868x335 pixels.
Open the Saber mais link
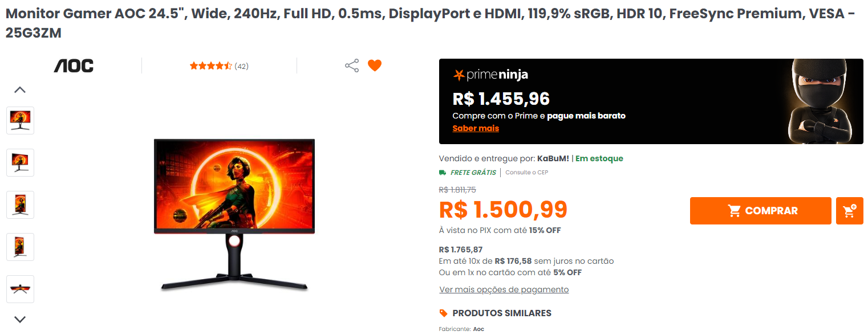point(476,128)
